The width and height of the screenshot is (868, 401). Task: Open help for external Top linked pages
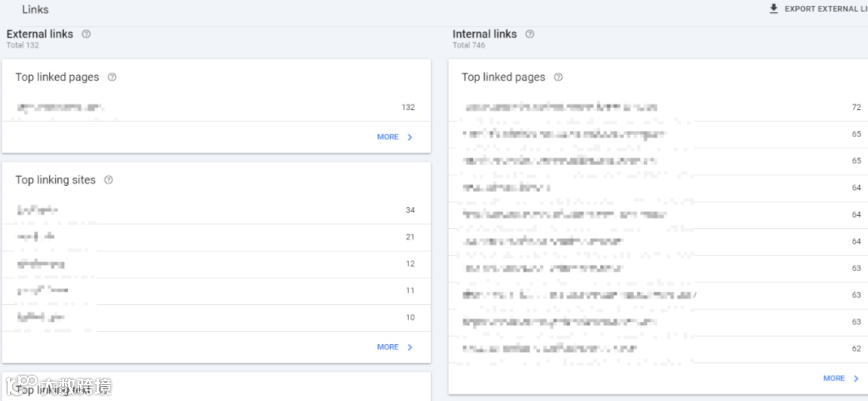pyautogui.click(x=112, y=77)
